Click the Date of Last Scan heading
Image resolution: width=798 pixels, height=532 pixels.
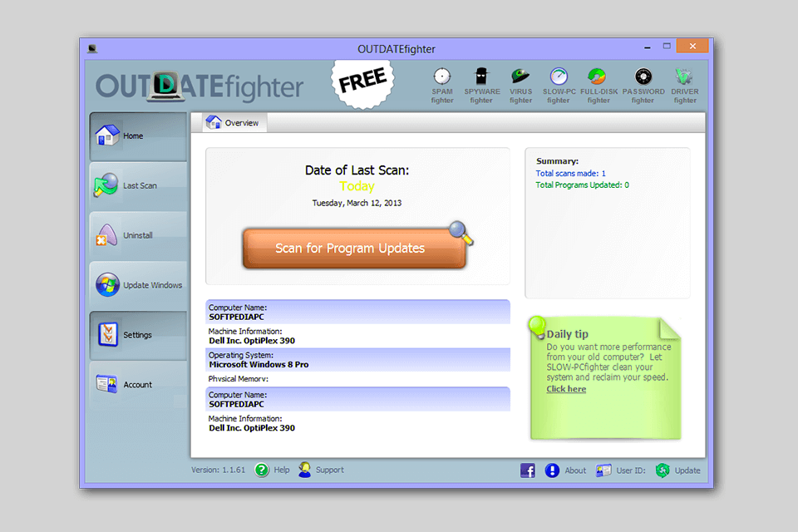(357, 170)
